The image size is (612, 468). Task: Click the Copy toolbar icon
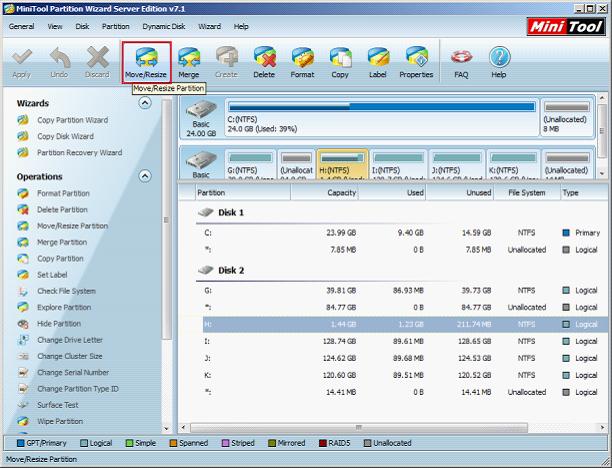340,62
